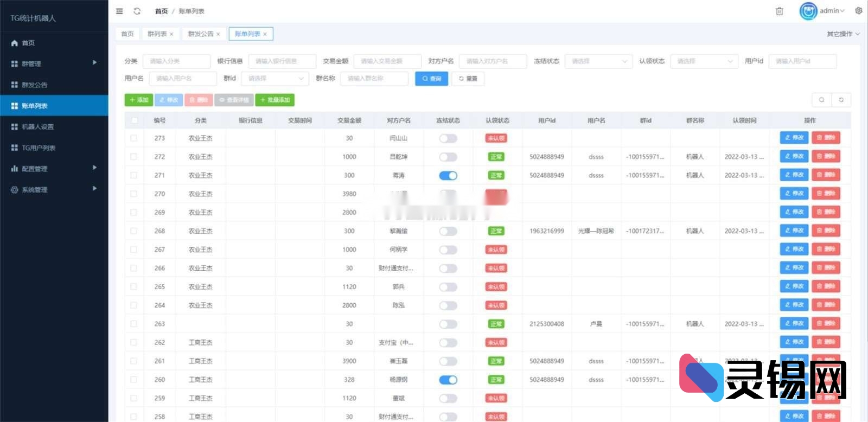This screenshot has height=422, width=868.
Task: Open the 冻结状态 dropdown filter
Action: click(598, 61)
